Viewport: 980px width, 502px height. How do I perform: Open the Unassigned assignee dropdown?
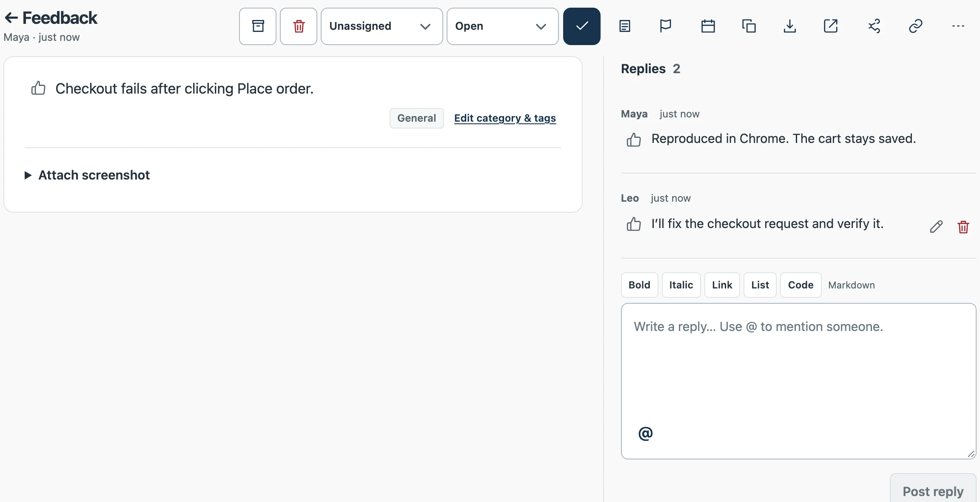pyautogui.click(x=382, y=26)
